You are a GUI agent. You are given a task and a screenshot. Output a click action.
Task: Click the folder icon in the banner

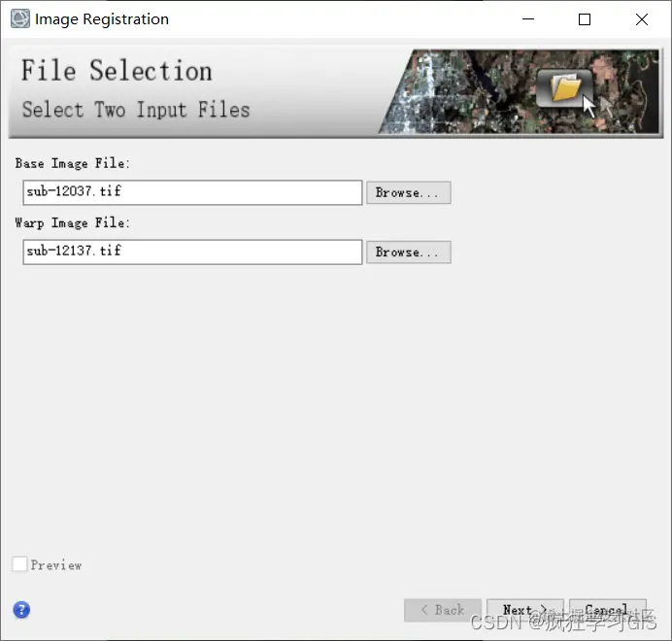click(565, 88)
